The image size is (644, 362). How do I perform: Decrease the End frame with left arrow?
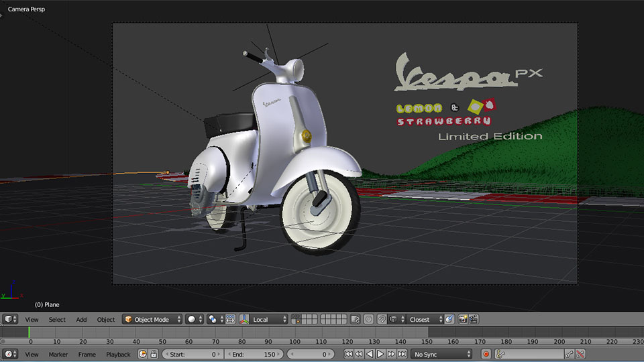[229, 354]
